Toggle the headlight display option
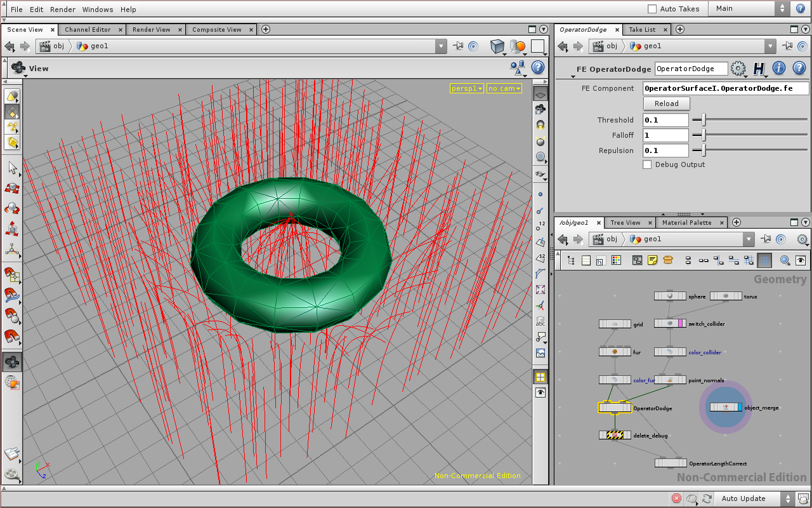812x508 pixels. 540,125
